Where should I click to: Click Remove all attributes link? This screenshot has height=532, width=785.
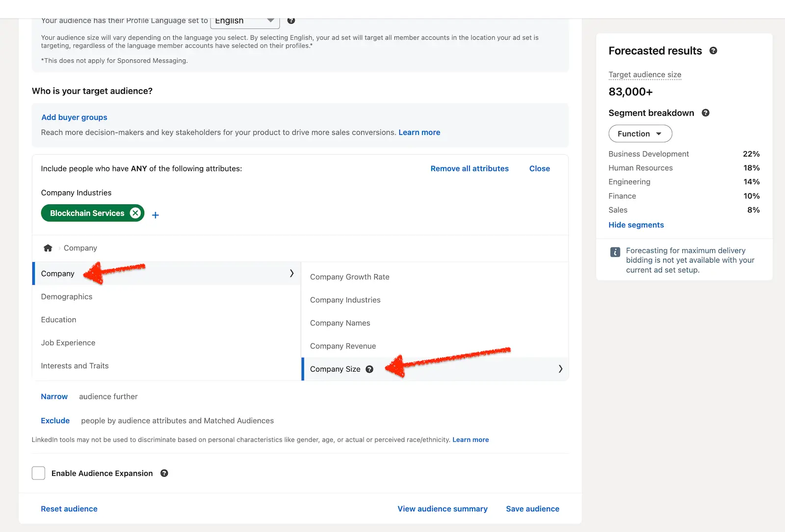[469, 168]
